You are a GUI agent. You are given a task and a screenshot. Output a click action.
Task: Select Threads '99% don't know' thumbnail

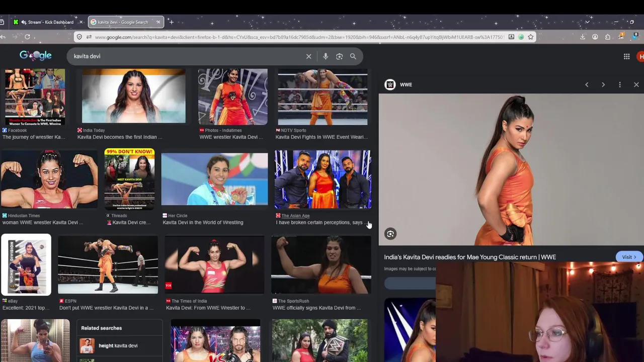coord(129,179)
